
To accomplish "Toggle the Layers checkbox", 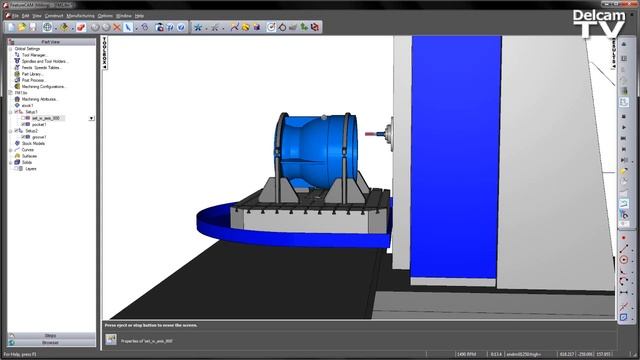I will (x=17, y=169).
